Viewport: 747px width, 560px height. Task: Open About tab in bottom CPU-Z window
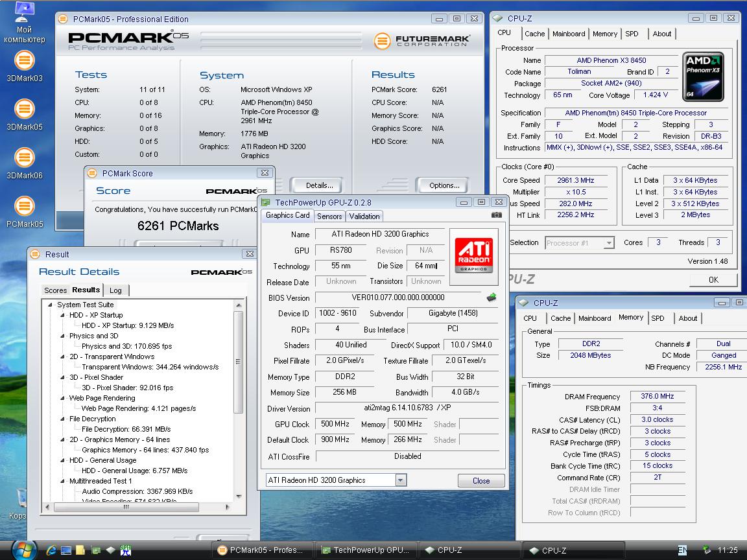[687, 318]
